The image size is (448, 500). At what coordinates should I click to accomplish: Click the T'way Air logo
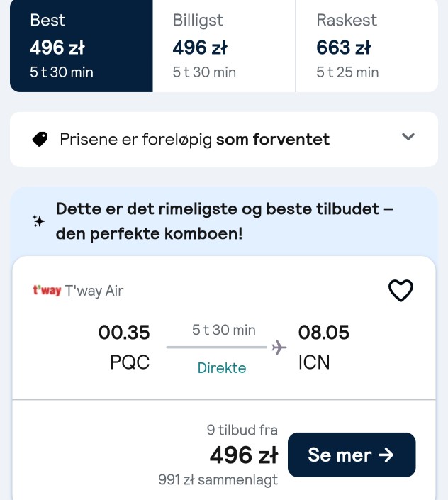47,291
